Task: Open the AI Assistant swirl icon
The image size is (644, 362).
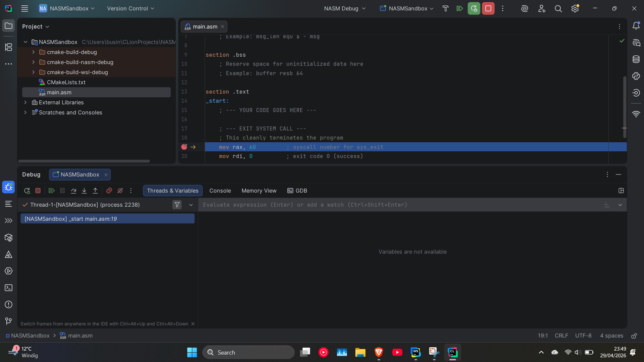Action: (x=525, y=8)
